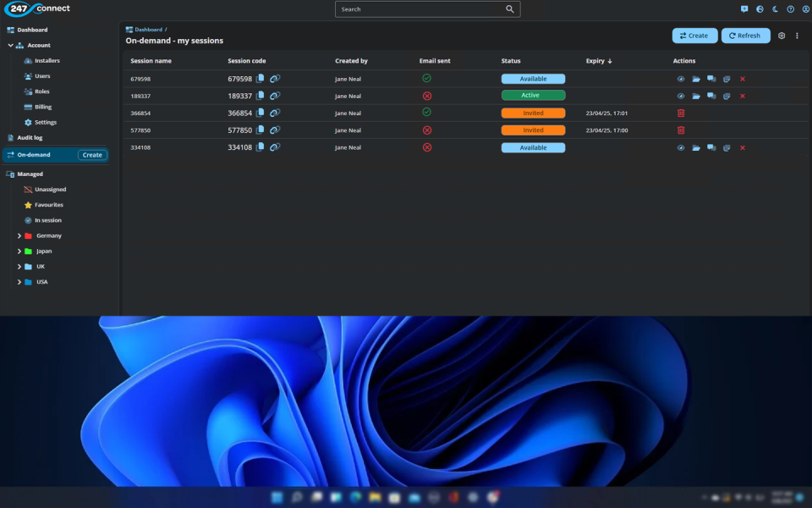The height and width of the screenshot is (508, 812).
Task: Open chat icon for session 679598
Action: 711,79
